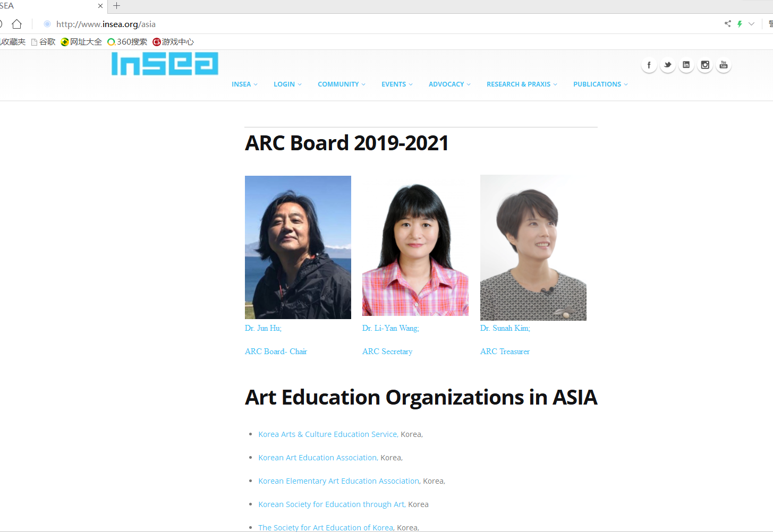Expand the COMMUNITY dropdown menu
The width and height of the screenshot is (773, 532).
click(x=342, y=84)
